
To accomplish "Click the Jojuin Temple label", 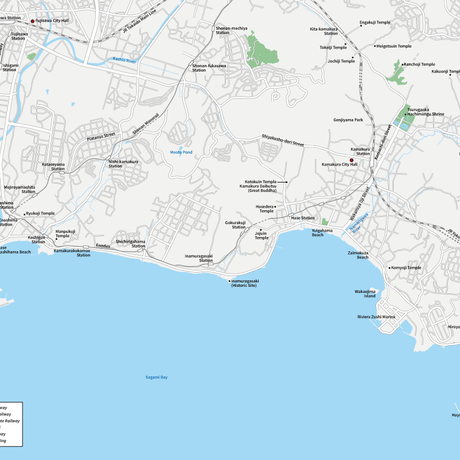I will (262, 236).
